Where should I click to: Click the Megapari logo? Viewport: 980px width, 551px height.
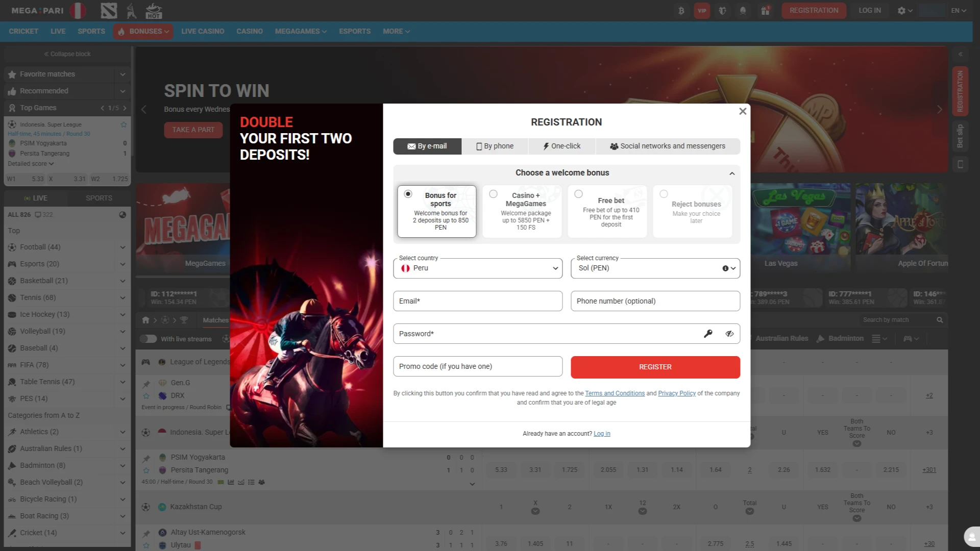[38, 11]
